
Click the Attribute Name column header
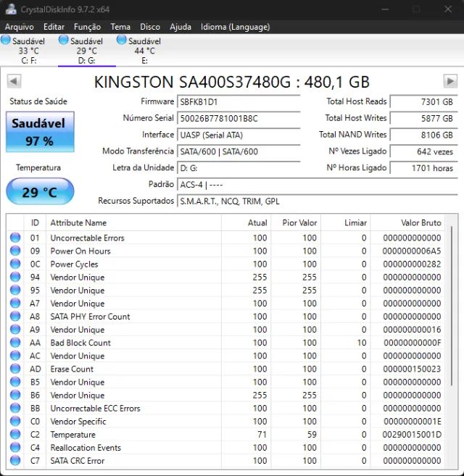point(133,222)
